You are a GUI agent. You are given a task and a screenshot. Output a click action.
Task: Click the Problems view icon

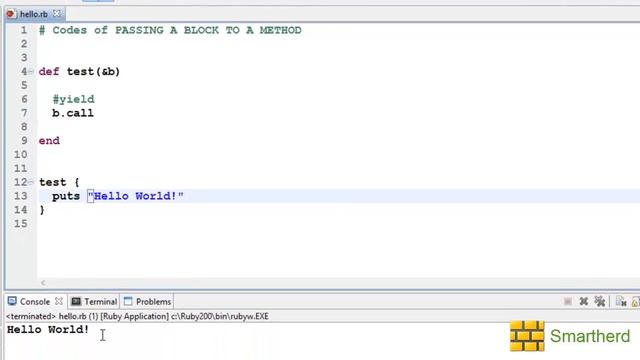click(128, 301)
